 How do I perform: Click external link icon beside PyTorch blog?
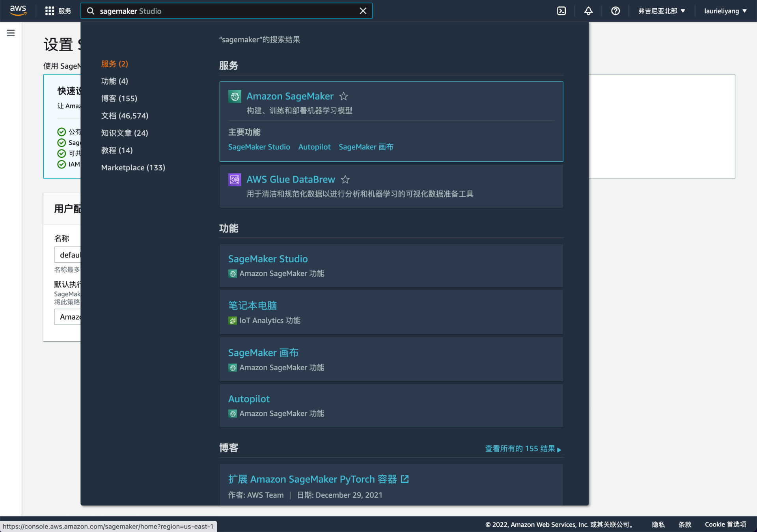point(405,479)
